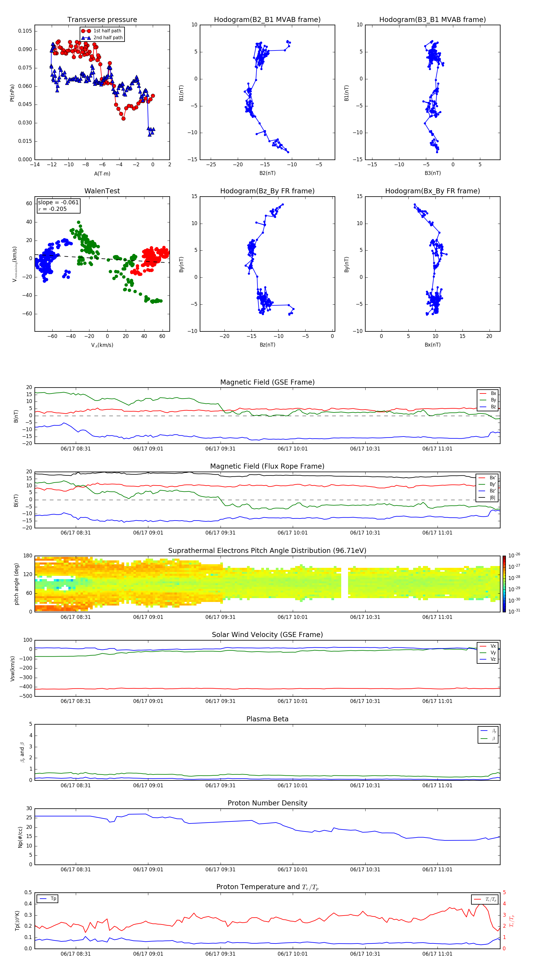The width and height of the screenshot is (535, 980).
Task: Click 'Bx' in GSE magnetic field legend
Action: 488,393
